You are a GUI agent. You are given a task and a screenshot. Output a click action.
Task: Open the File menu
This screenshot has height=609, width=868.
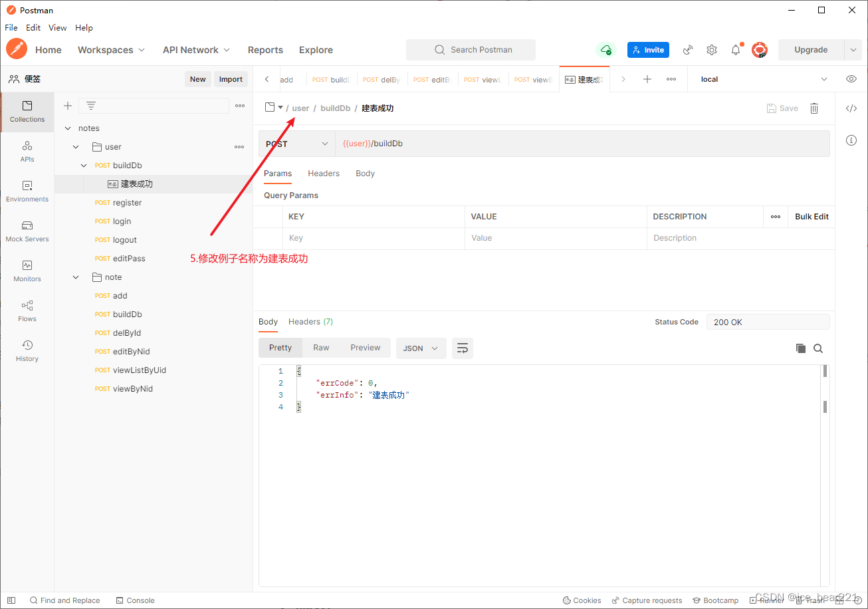point(11,28)
